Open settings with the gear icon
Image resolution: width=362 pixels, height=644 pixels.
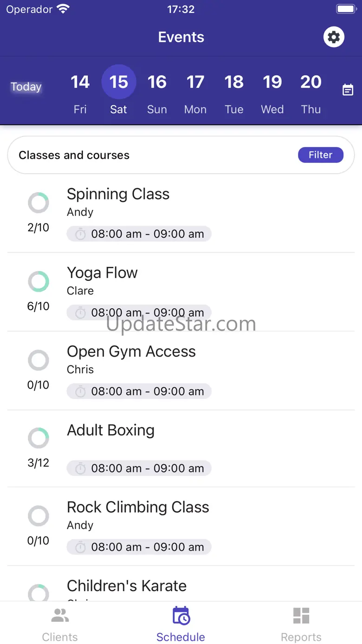tap(334, 37)
